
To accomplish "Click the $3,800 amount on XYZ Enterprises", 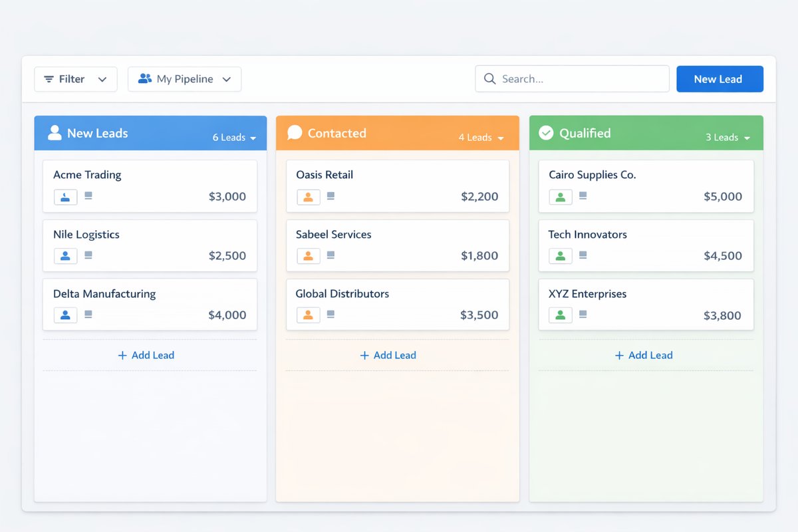I will coord(722,316).
